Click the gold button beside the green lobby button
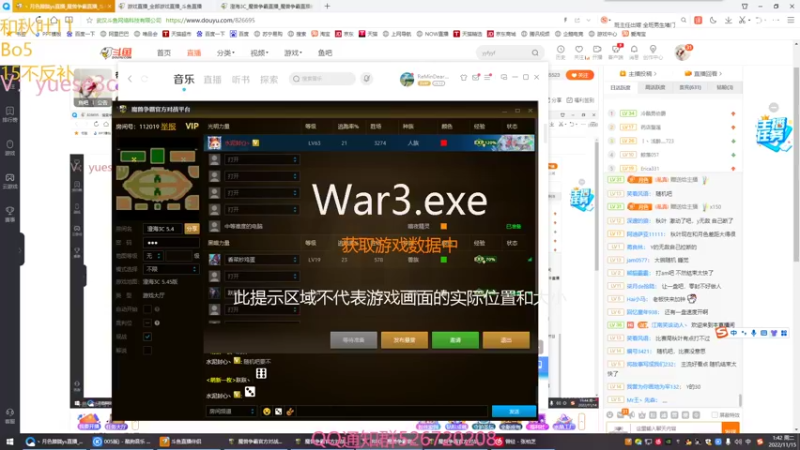Viewport: 800px width, 450px height. coord(404,340)
